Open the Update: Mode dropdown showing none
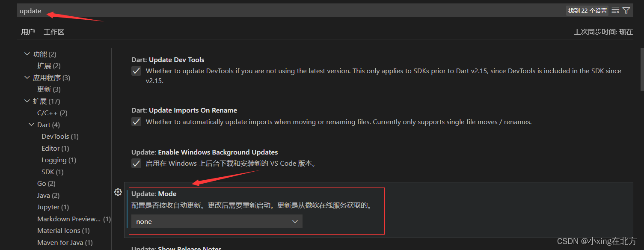 (216, 221)
